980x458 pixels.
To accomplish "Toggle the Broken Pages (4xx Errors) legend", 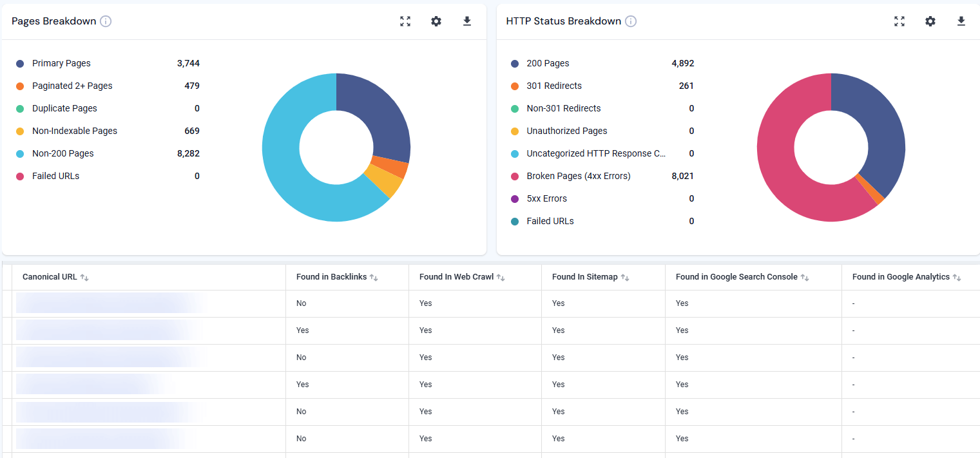I will (579, 176).
